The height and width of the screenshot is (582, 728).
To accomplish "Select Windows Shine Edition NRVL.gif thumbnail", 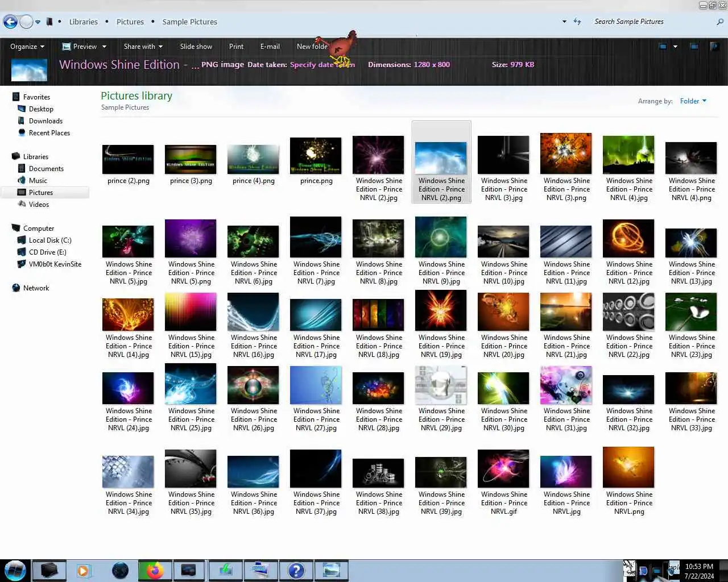I will (503, 469).
